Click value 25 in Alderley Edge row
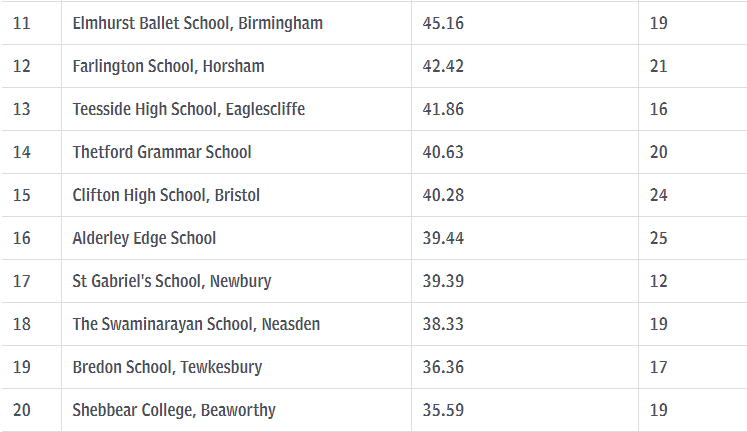Viewport: 747px width, 432px height. click(x=658, y=238)
